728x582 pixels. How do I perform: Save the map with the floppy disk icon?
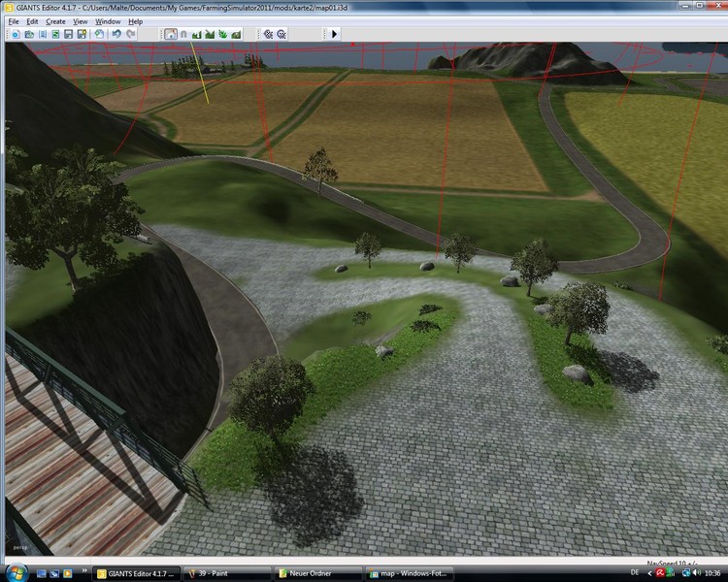coord(69,34)
